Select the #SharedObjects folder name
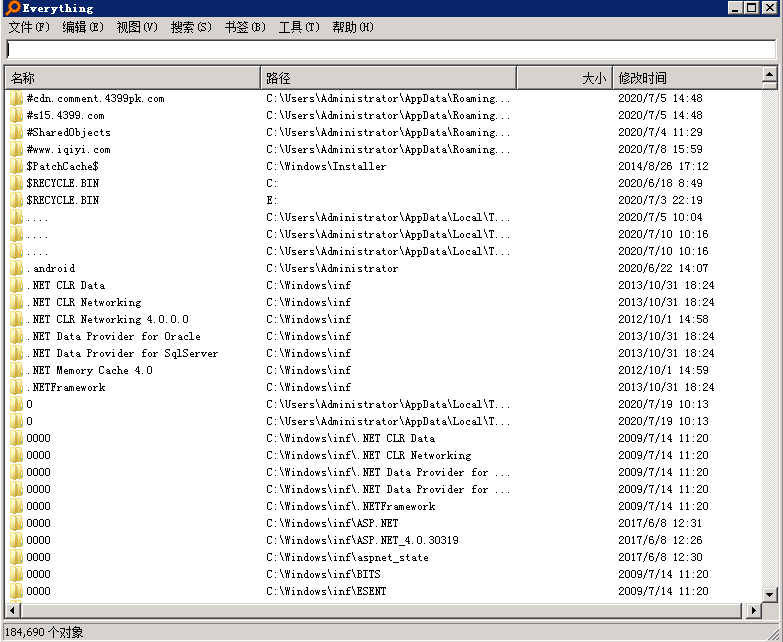The width and height of the screenshot is (783, 642). click(x=68, y=132)
